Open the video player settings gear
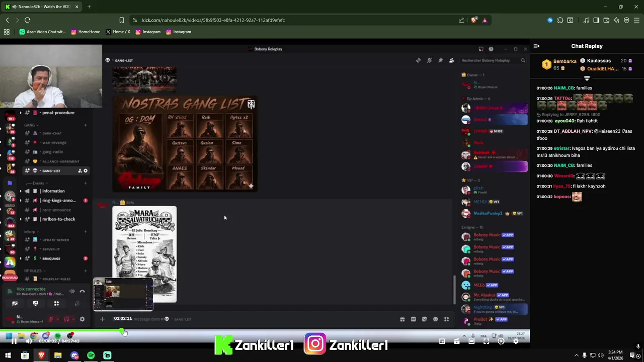 (515, 341)
